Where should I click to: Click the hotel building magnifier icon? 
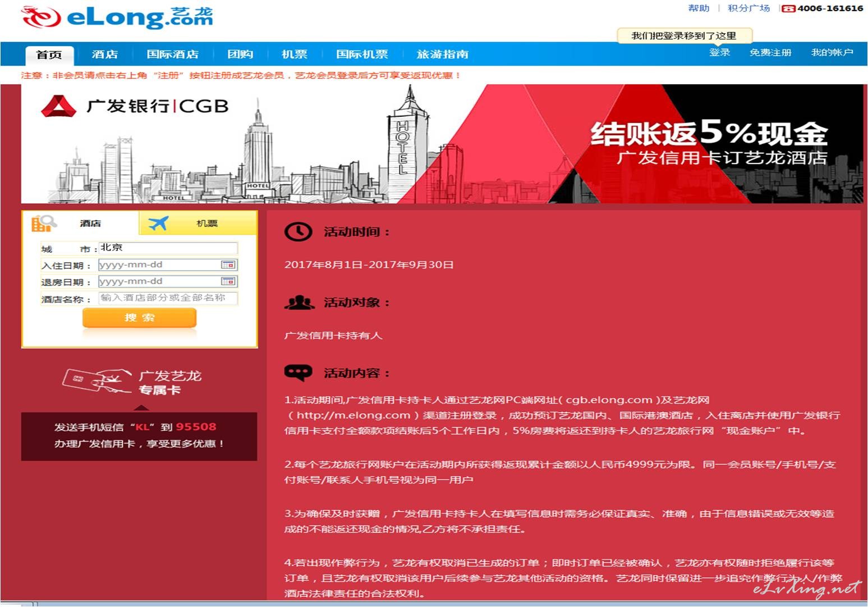(x=44, y=223)
